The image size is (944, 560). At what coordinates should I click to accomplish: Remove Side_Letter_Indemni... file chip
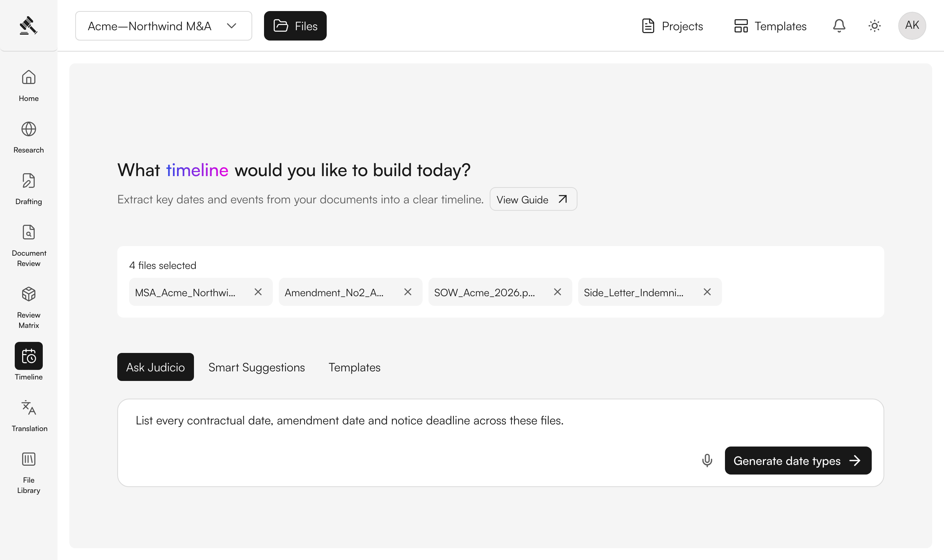[x=707, y=292]
